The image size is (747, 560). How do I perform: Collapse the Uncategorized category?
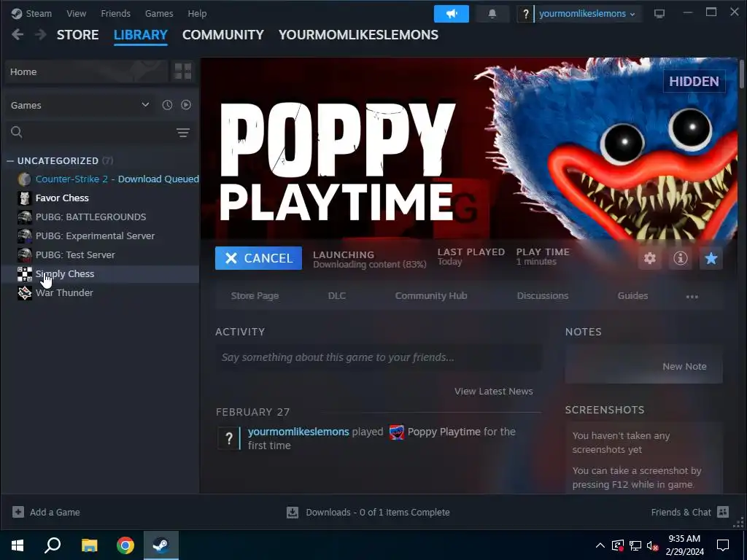[x=10, y=161]
